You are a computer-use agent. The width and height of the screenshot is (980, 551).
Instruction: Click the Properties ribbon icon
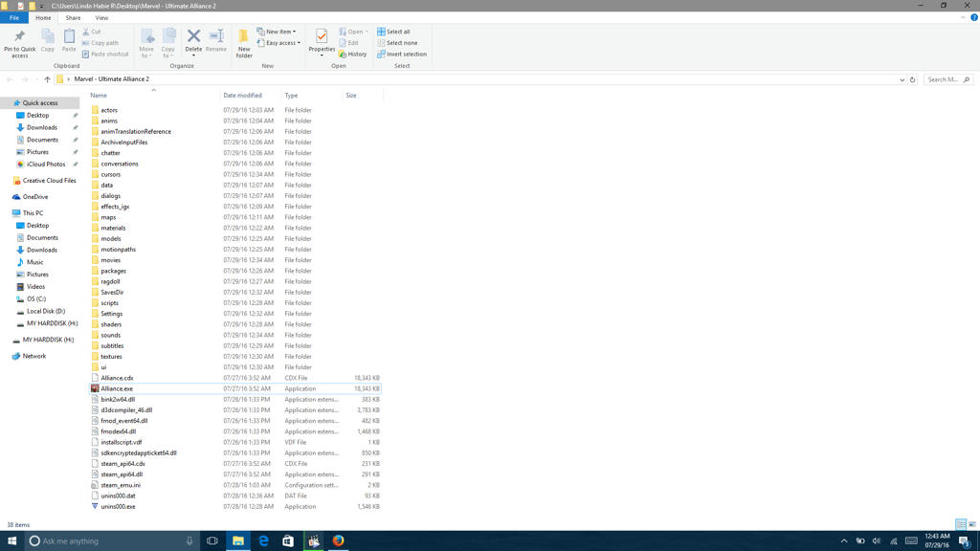[322, 43]
